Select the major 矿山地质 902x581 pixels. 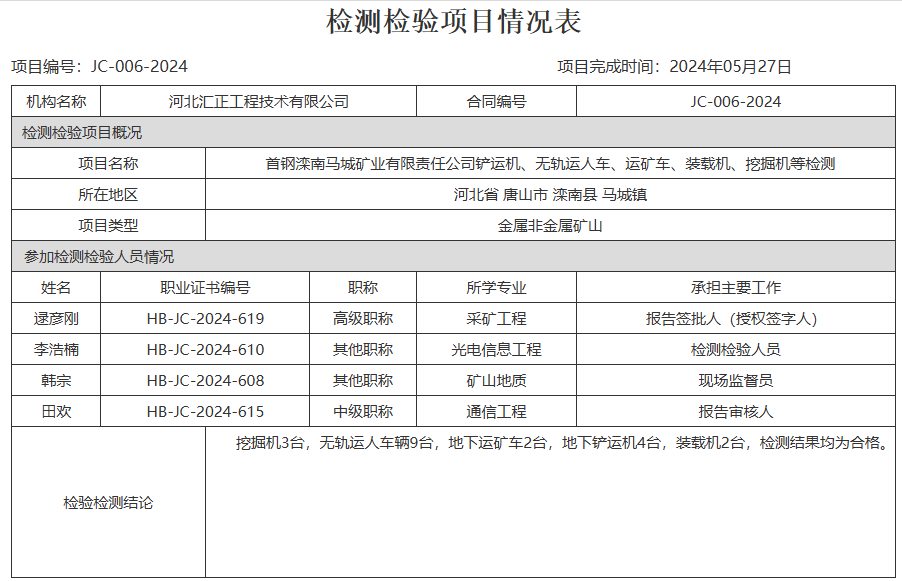click(x=496, y=381)
